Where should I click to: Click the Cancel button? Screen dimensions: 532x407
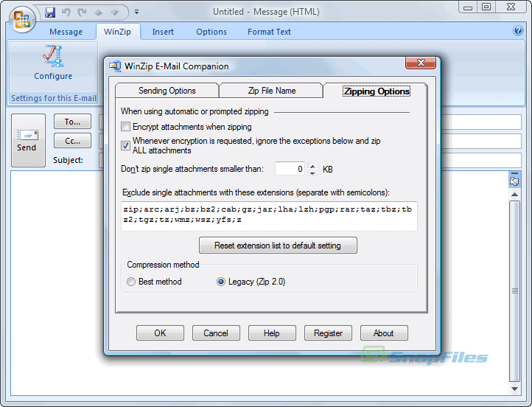(x=216, y=333)
